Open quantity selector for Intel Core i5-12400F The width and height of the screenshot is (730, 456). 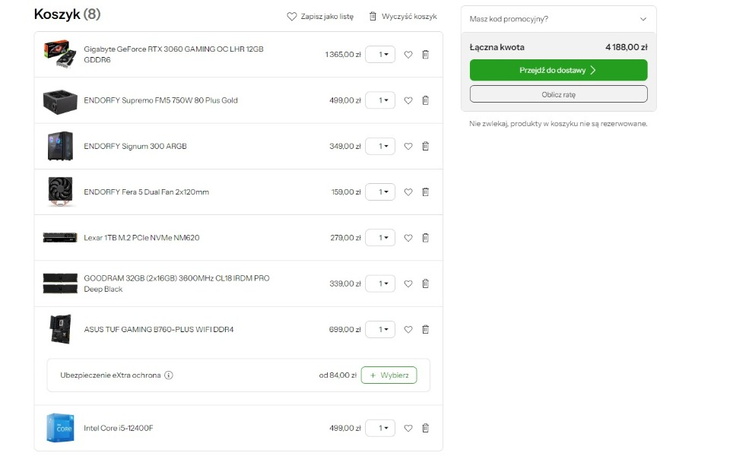pyautogui.click(x=380, y=428)
